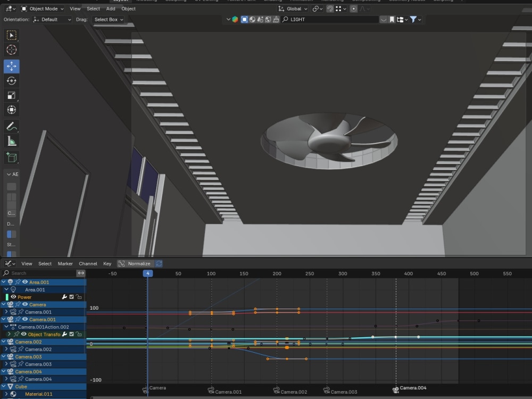Click the funnel filter icon

[x=413, y=20]
